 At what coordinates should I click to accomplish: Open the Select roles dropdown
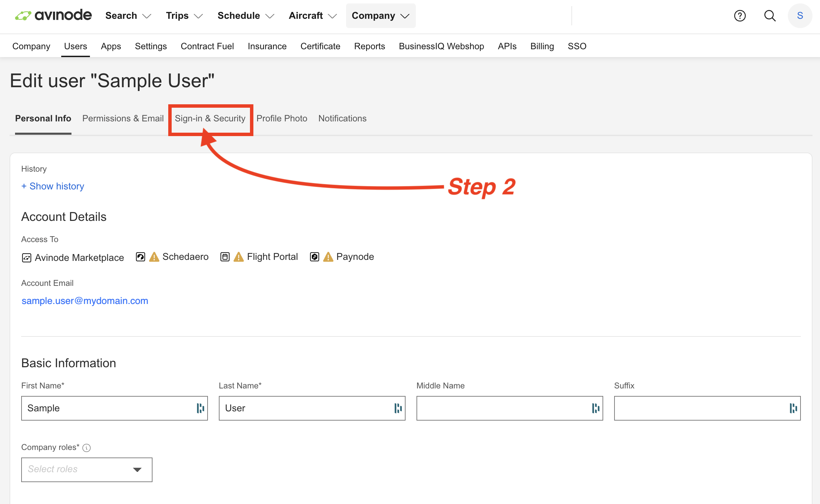[x=87, y=469]
